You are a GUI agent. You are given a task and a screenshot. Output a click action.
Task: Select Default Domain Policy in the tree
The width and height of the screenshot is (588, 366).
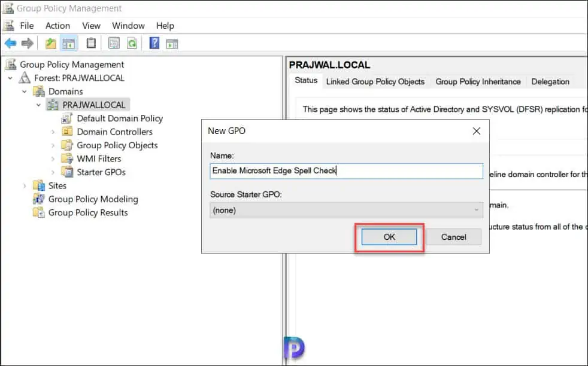120,118
